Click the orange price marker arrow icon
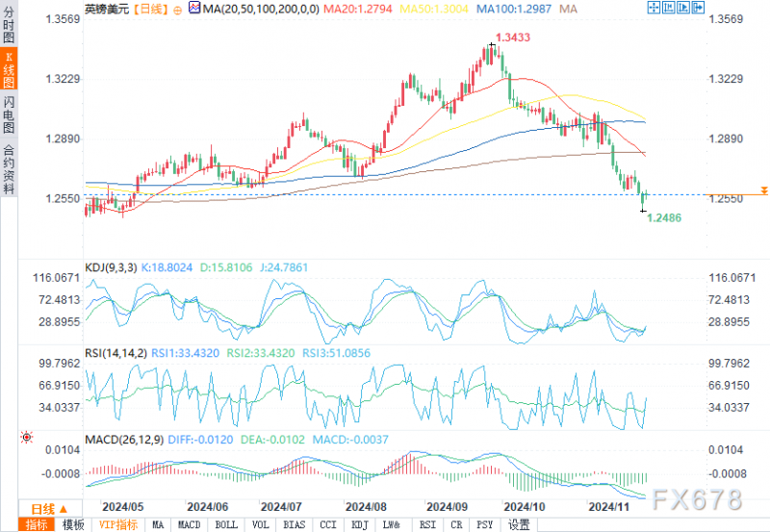The image size is (770, 532). (x=764, y=190)
